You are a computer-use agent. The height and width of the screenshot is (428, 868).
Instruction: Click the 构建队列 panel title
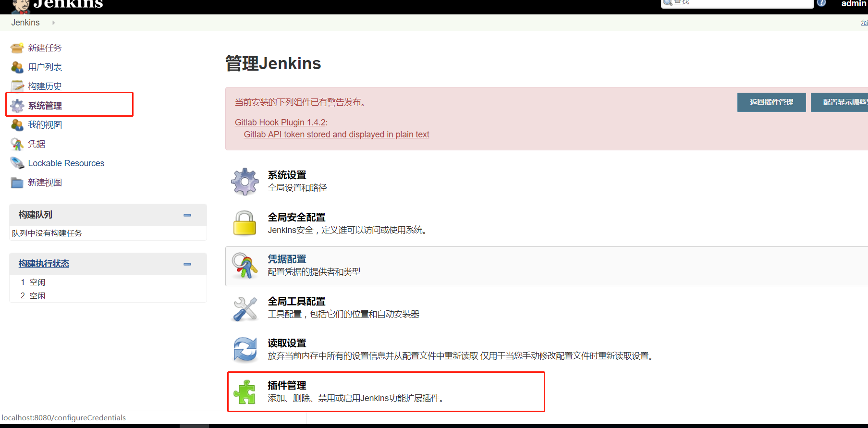click(x=35, y=215)
